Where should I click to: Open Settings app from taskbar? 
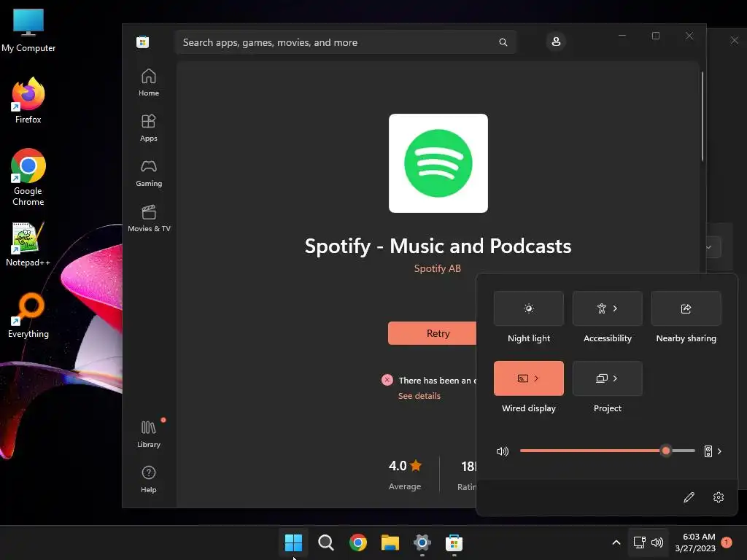coord(422,542)
